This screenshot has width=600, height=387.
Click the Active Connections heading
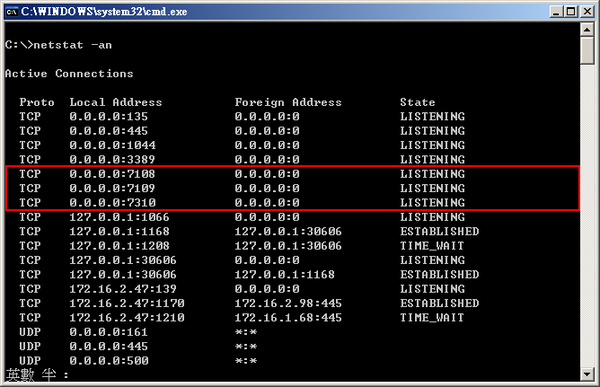69,73
